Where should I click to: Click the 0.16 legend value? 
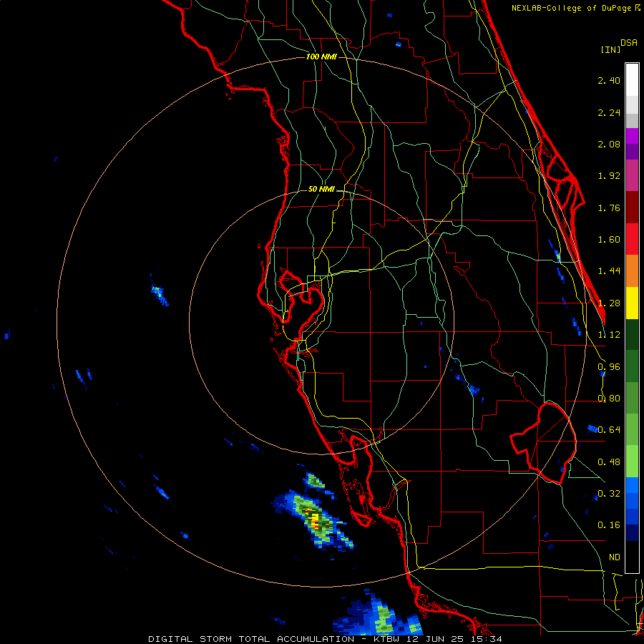pyautogui.click(x=609, y=525)
